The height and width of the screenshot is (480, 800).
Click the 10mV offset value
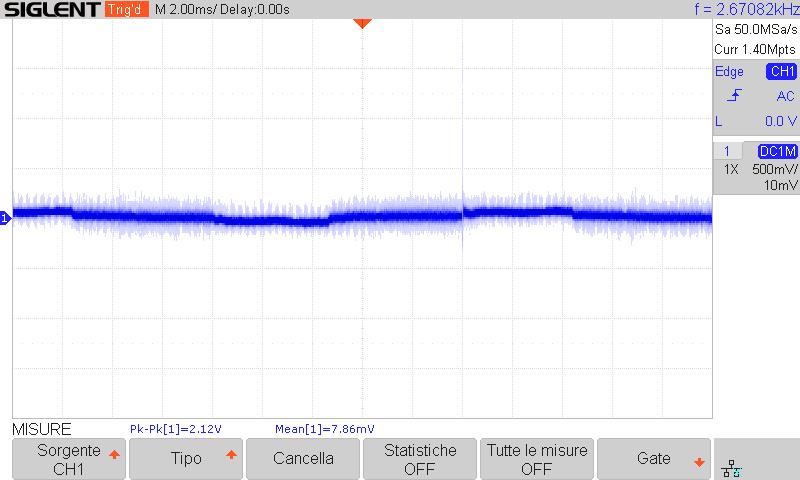(780, 186)
